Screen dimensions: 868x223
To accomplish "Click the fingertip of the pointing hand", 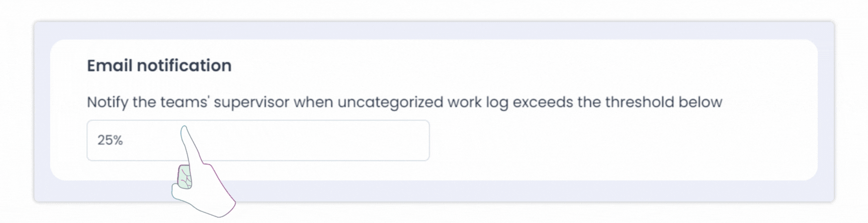I will (184, 131).
